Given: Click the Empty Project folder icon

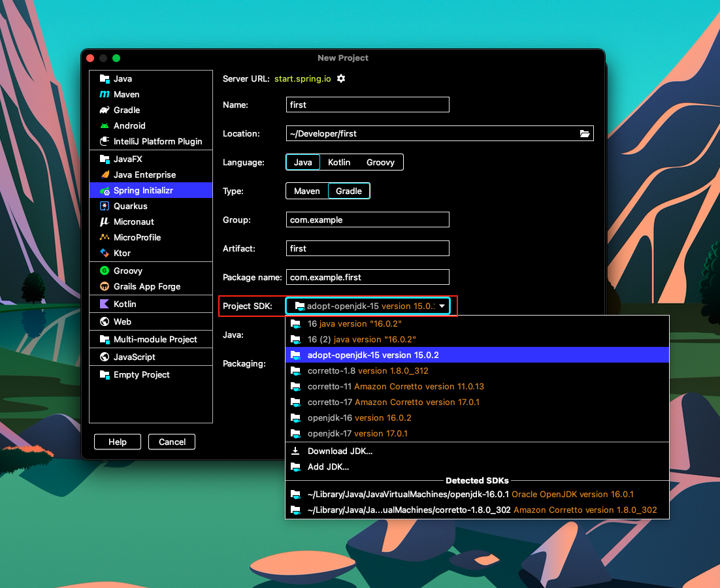Looking at the screenshot, I should pos(105,374).
